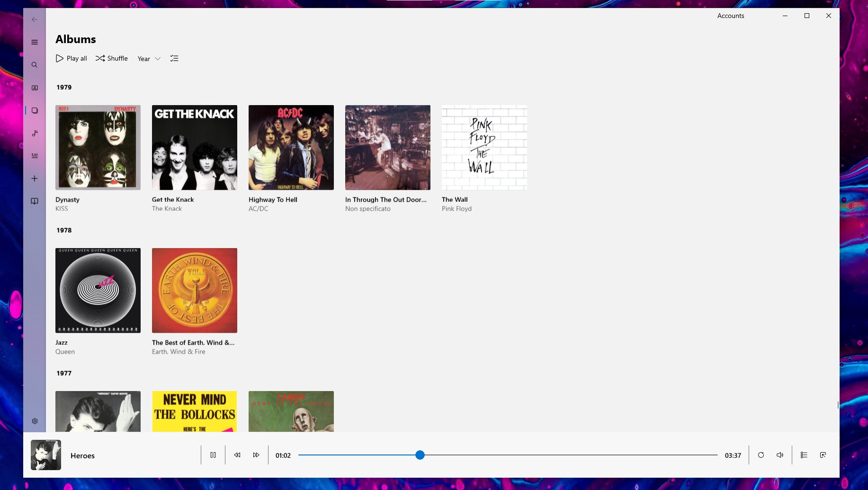Expand the Year sort dropdown
The image size is (868, 490).
click(149, 59)
